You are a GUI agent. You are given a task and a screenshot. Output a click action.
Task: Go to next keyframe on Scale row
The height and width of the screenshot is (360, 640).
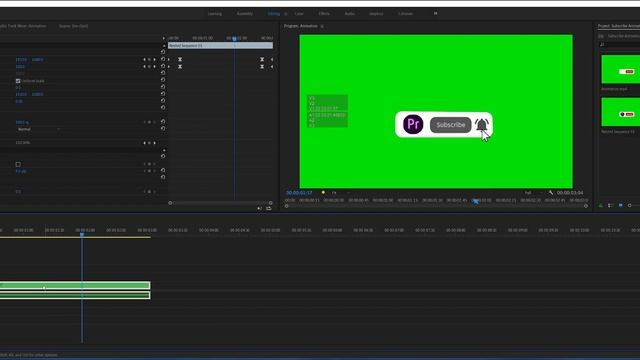coord(154,67)
